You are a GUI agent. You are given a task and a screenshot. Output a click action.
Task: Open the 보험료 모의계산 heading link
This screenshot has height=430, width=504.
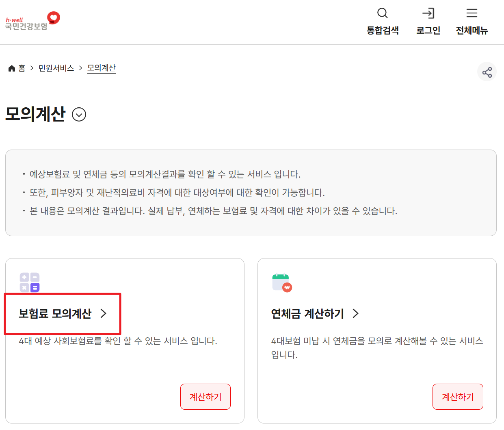tap(55, 313)
